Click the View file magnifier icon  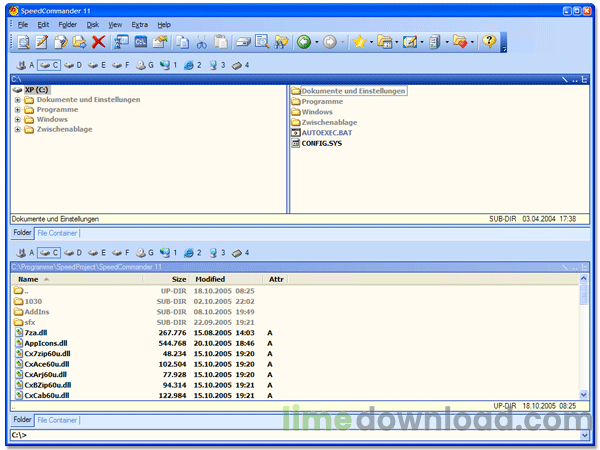click(x=24, y=42)
